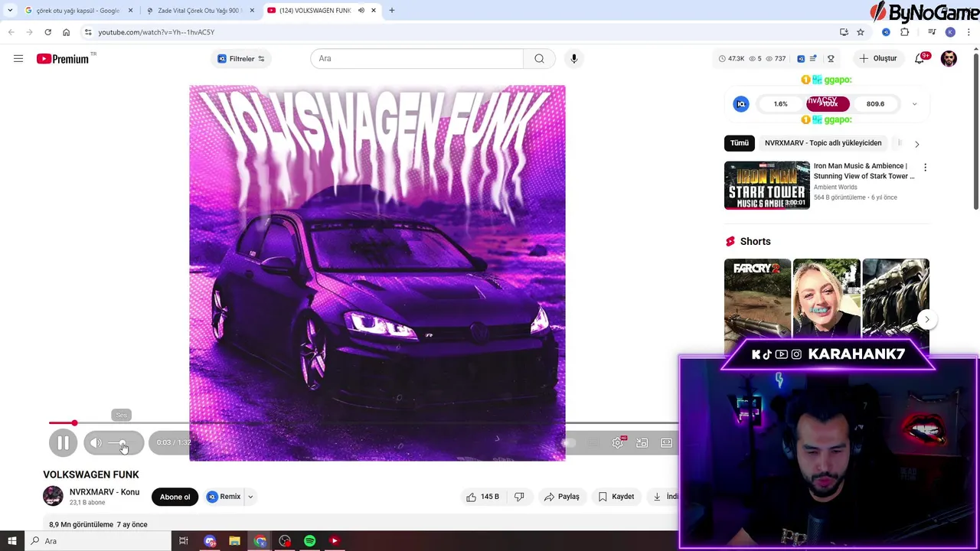Save the video via Kaydet

[x=616, y=497]
